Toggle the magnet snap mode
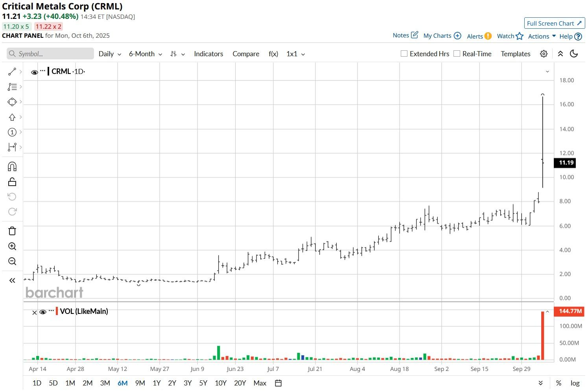Viewport: 588px width, 391px height. click(12, 167)
